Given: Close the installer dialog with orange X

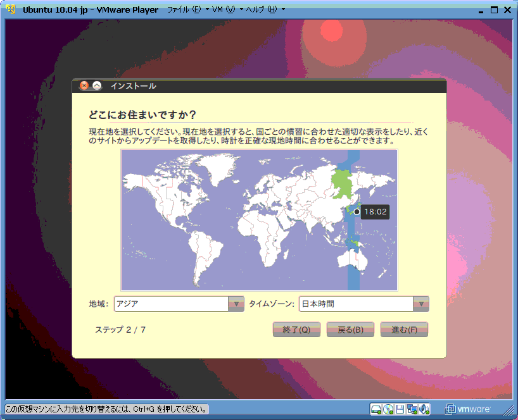Looking at the screenshot, I should coord(84,86).
